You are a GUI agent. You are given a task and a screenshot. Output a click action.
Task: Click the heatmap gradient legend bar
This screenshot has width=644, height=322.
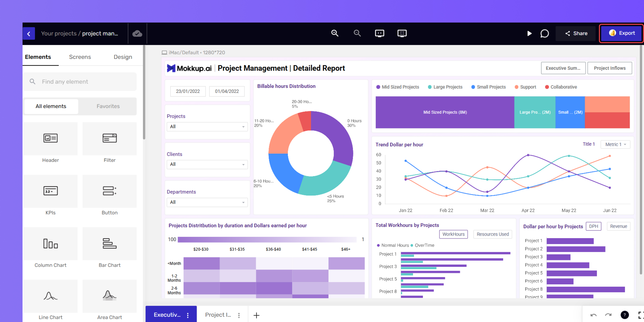267,240
